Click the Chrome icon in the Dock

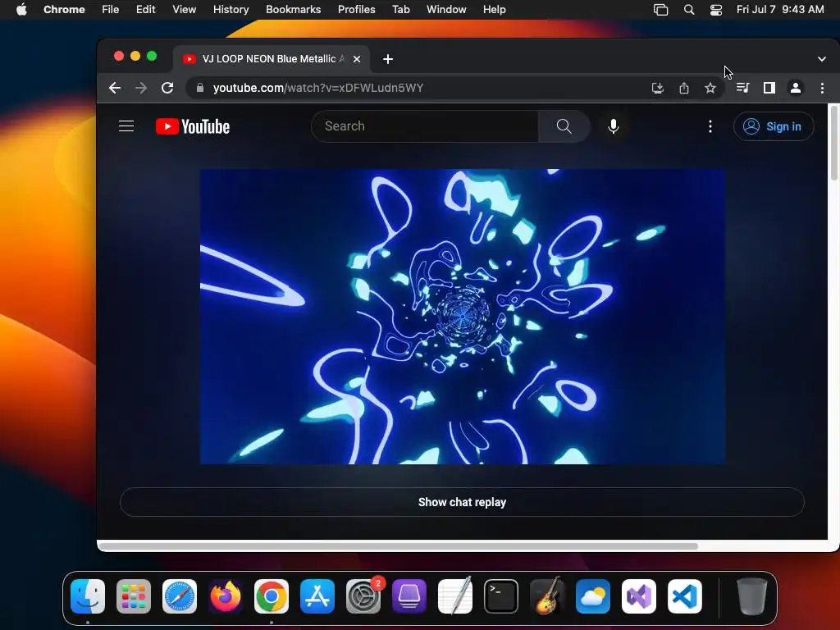point(271,596)
